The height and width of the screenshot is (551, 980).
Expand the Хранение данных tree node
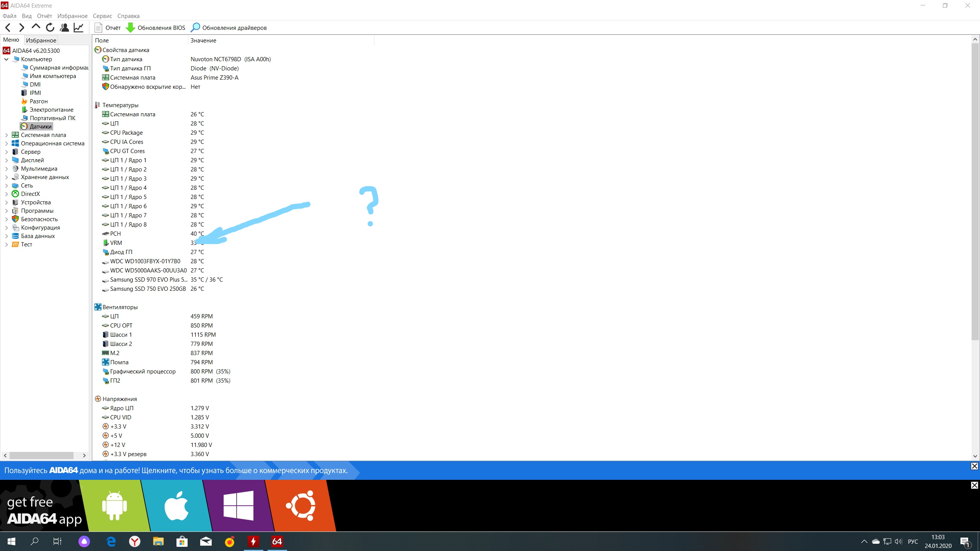(x=7, y=177)
